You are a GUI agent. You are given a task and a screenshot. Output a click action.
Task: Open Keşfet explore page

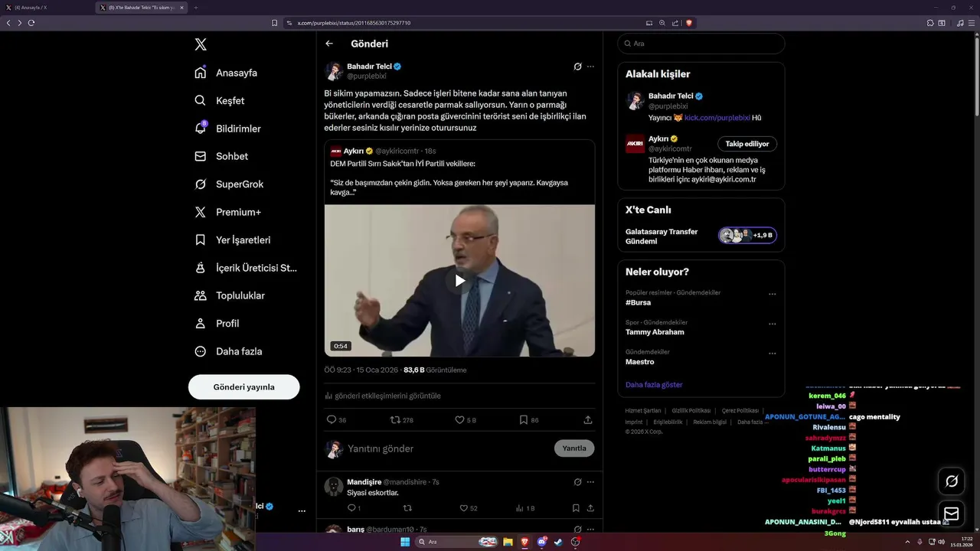220,100
